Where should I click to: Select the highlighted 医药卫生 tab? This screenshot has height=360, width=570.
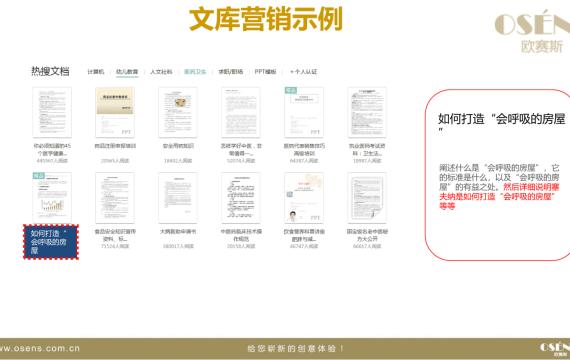pyautogui.click(x=195, y=72)
